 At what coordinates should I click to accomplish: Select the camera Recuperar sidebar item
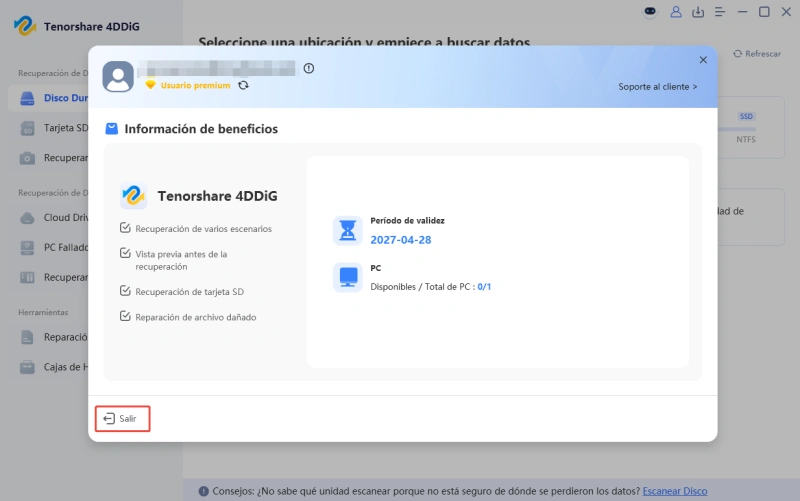tap(50, 158)
